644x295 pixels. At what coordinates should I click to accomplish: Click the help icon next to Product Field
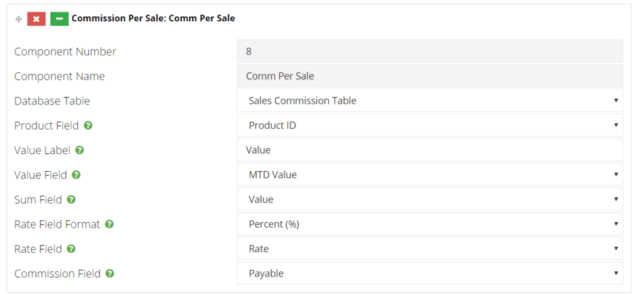[88, 125]
